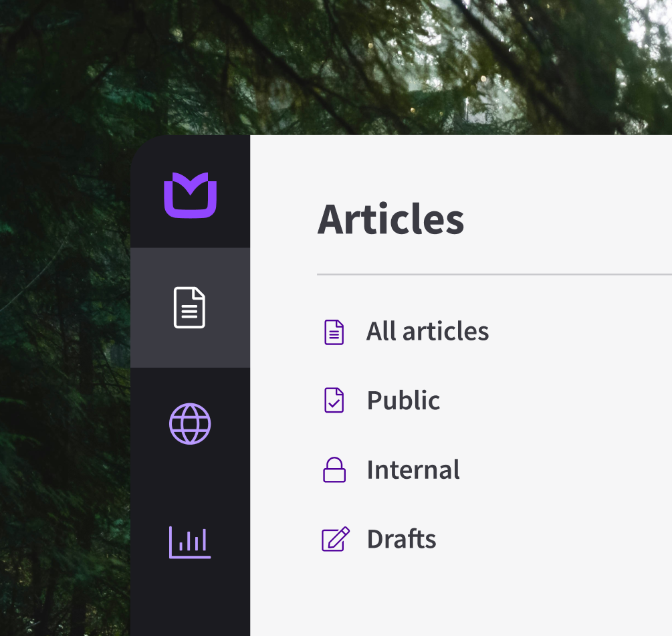Click the padlock icon beside Internal
The width and height of the screenshot is (672, 636).
(334, 470)
